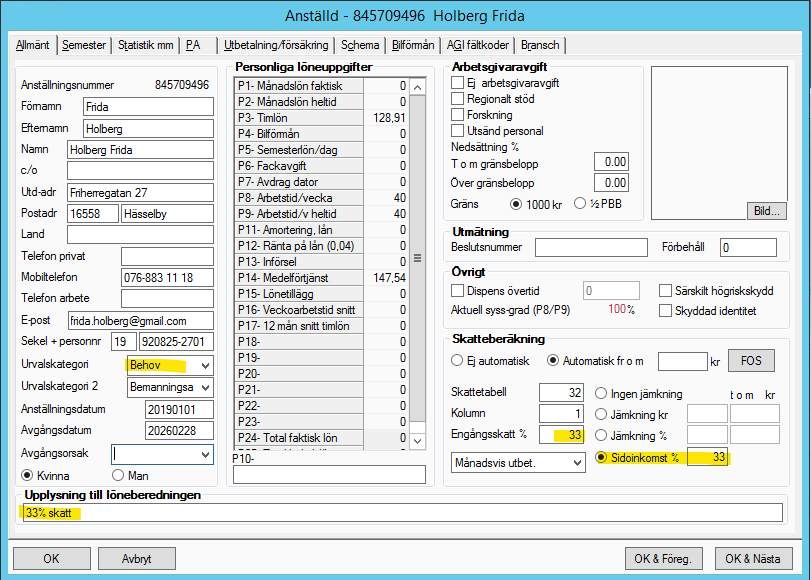Image resolution: width=811 pixels, height=580 pixels.
Task: Click the Upplysning till löneberedningen text field
Action: pos(400,513)
